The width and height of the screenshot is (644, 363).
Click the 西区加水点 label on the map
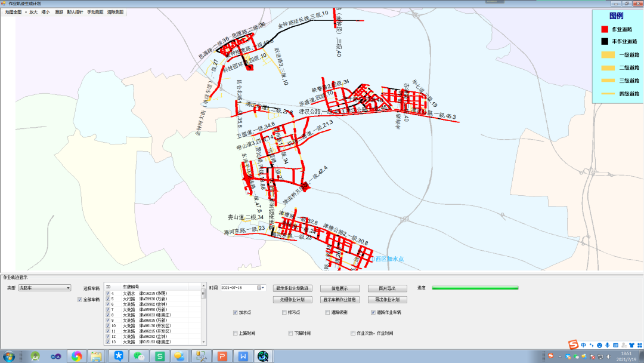[390, 259]
